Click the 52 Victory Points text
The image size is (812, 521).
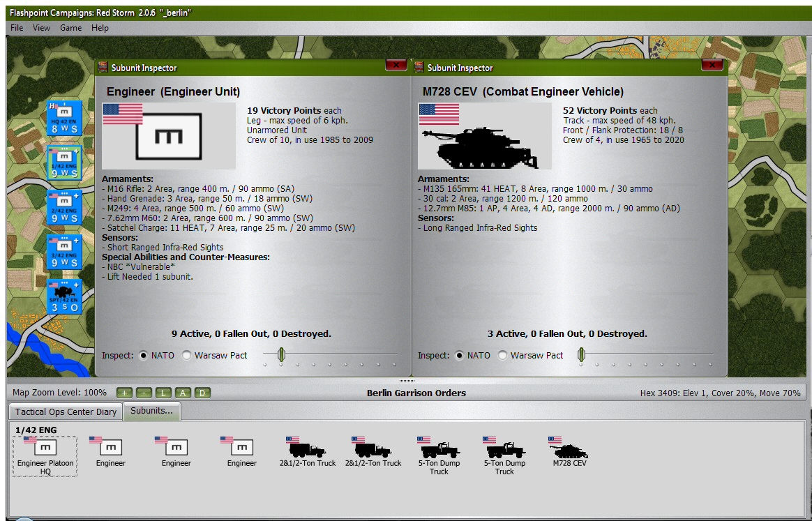click(x=601, y=110)
